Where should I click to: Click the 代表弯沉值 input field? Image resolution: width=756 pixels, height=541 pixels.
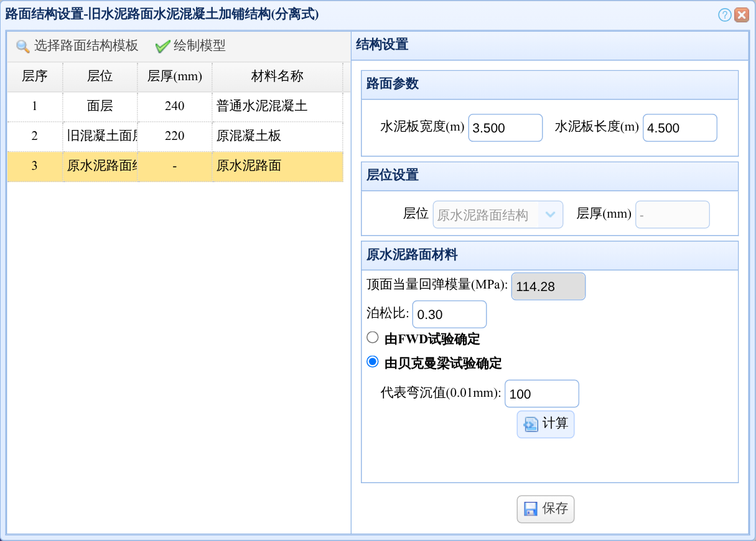(542, 394)
